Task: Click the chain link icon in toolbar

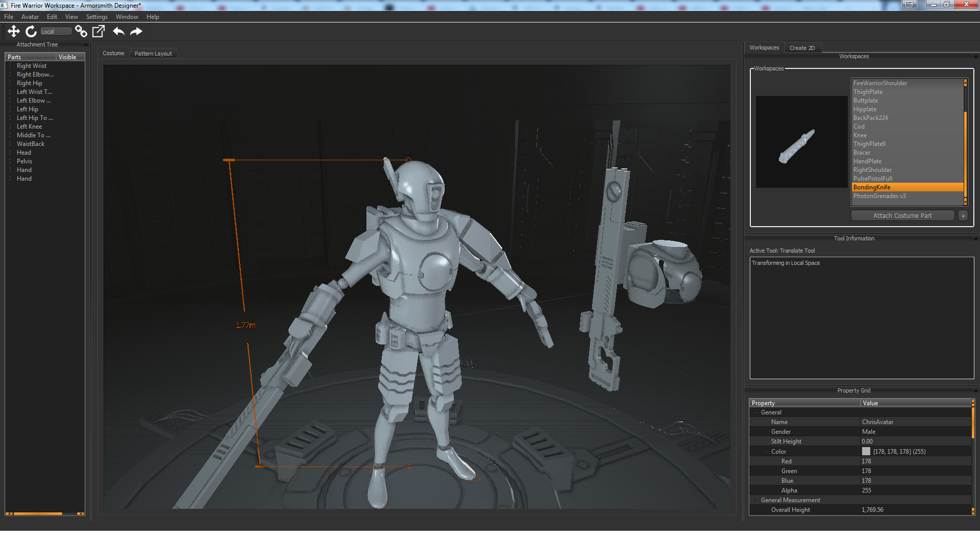Action: coord(81,32)
